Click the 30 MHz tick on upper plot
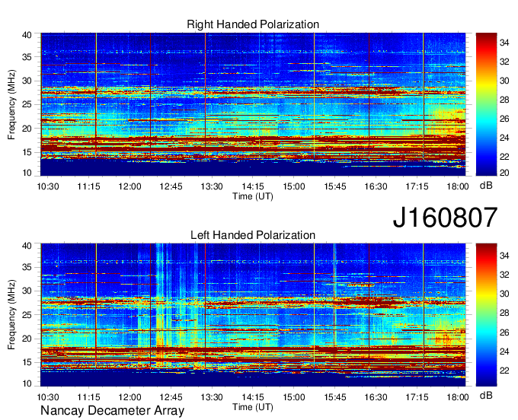The width and height of the screenshot is (518, 420). (27, 81)
